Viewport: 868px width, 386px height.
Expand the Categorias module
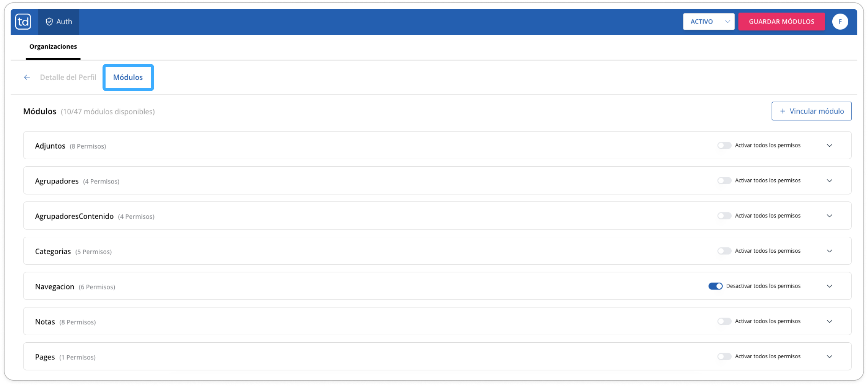point(830,251)
